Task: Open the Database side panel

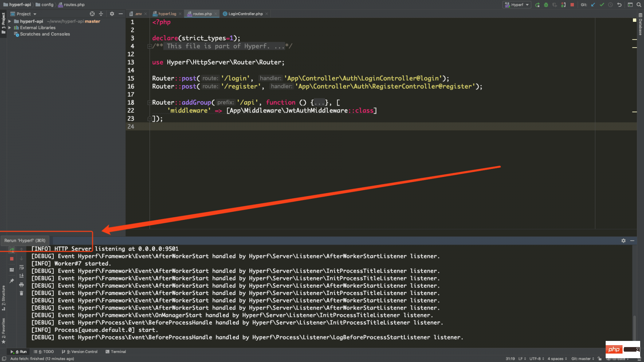Action: pos(640,24)
